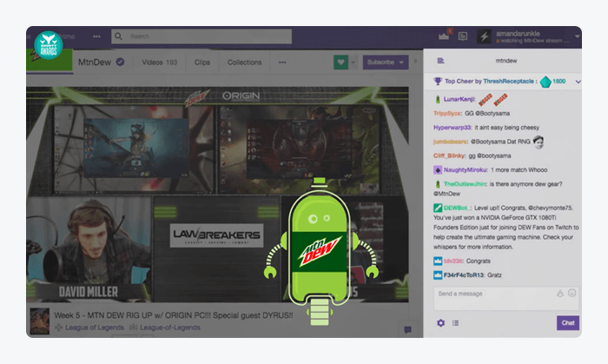Open the emote picker smiley in message box

[x=572, y=294]
